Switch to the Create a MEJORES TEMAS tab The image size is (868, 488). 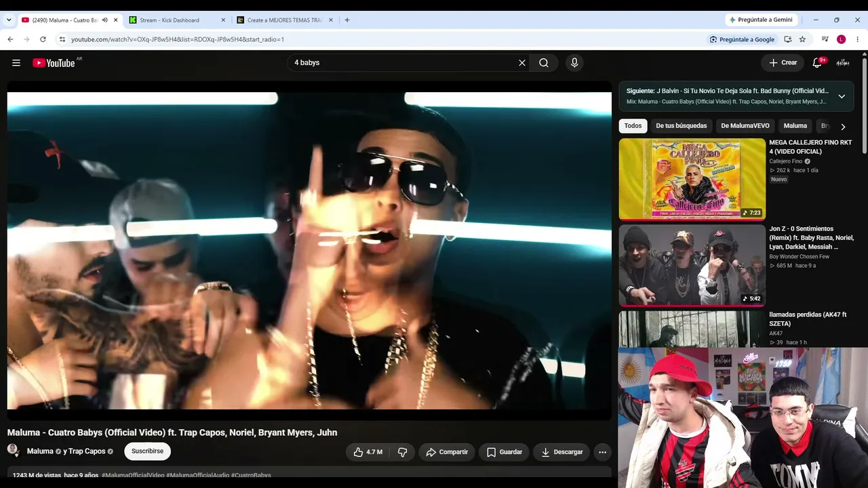pyautogui.click(x=284, y=20)
